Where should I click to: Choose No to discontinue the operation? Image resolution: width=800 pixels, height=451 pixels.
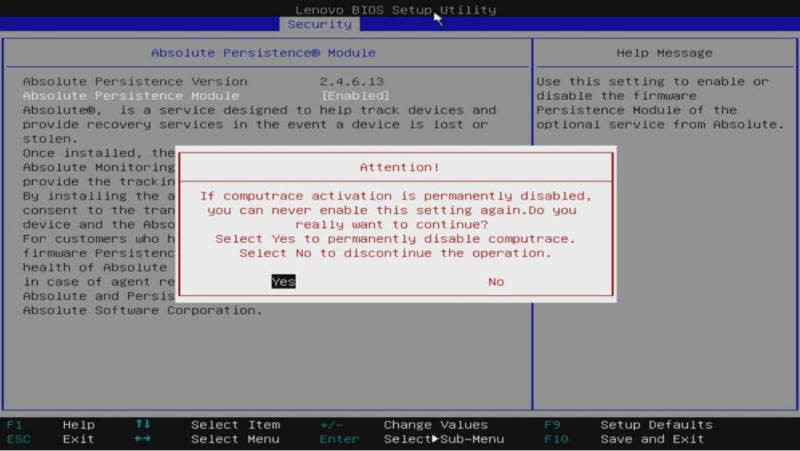tap(496, 282)
